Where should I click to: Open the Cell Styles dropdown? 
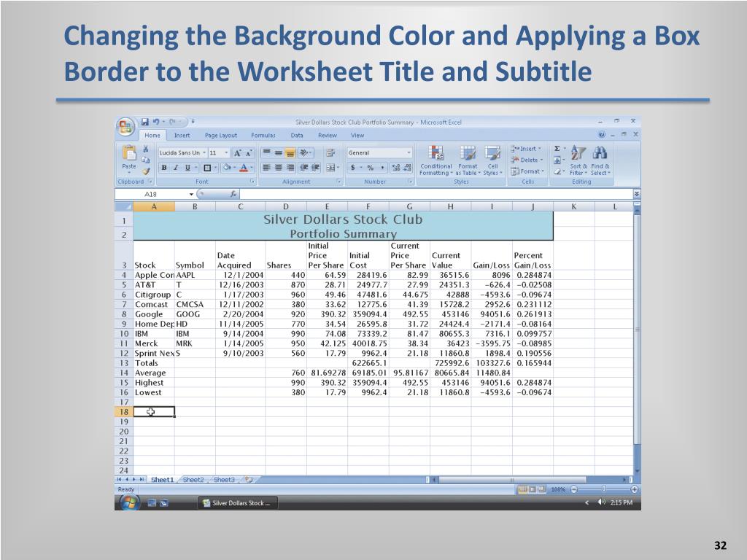tap(492, 160)
